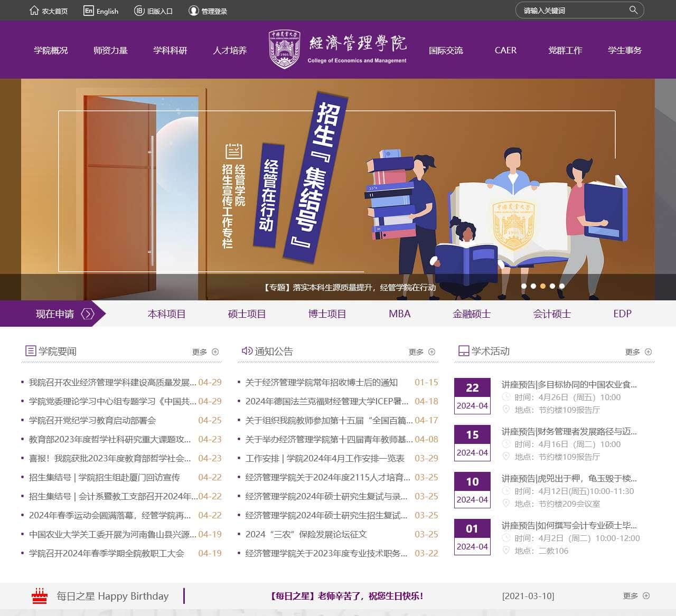The height and width of the screenshot is (616, 676).
Task: Select the fourth carousel dot
Action: click(x=552, y=286)
